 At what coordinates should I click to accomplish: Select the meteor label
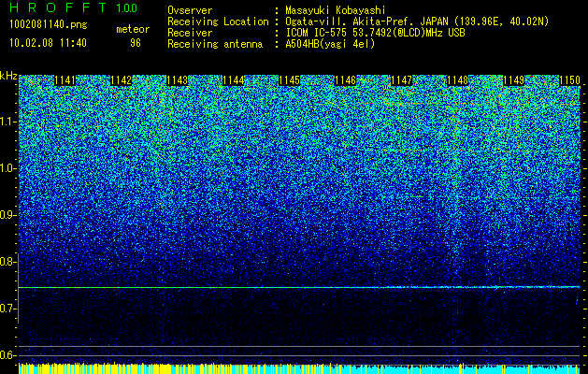point(133,29)
